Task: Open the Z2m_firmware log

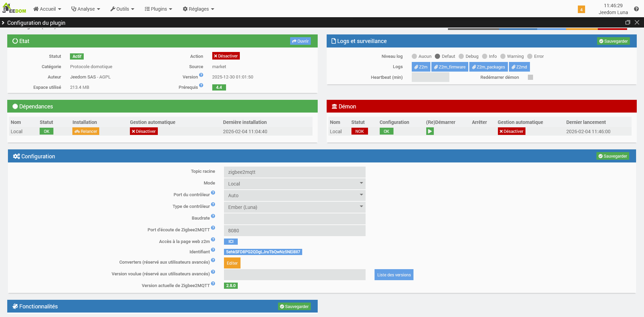Action: click(450, 67)
